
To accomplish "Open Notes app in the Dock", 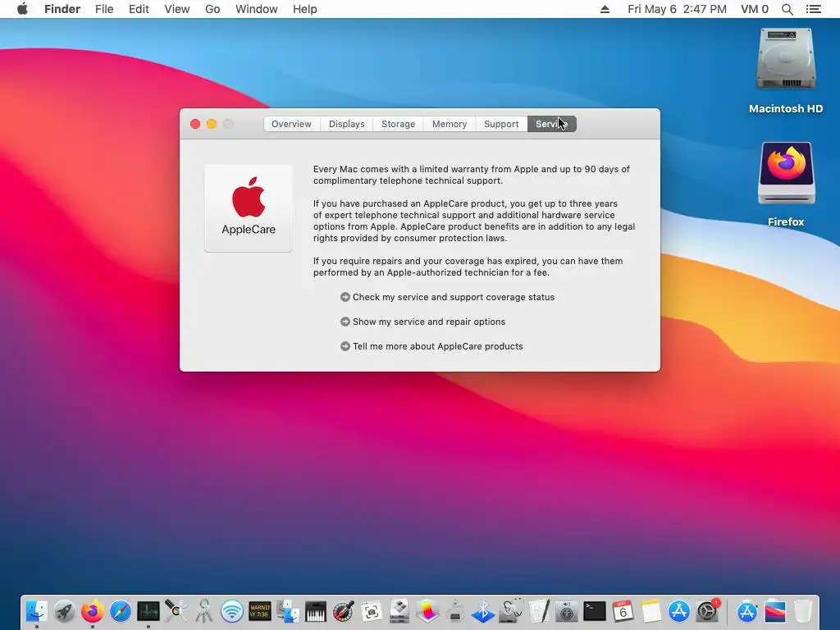I will (651, 611).
